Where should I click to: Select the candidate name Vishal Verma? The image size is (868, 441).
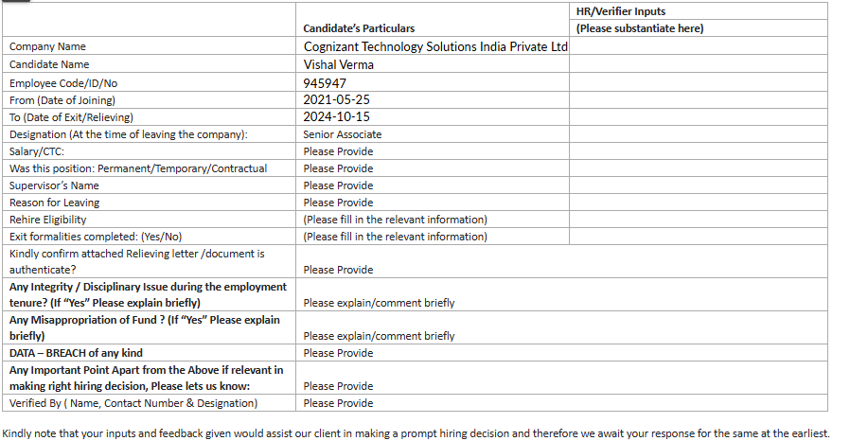point(339,64)
